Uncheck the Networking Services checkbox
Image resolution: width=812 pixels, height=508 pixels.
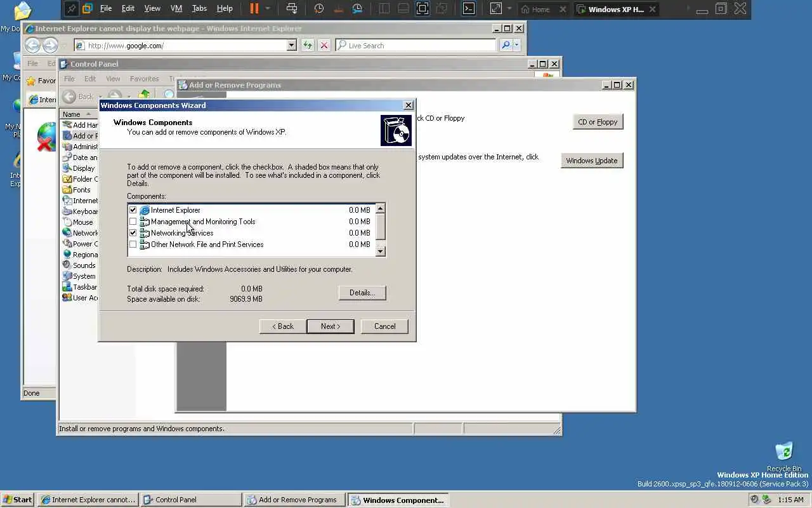point(133,233)
